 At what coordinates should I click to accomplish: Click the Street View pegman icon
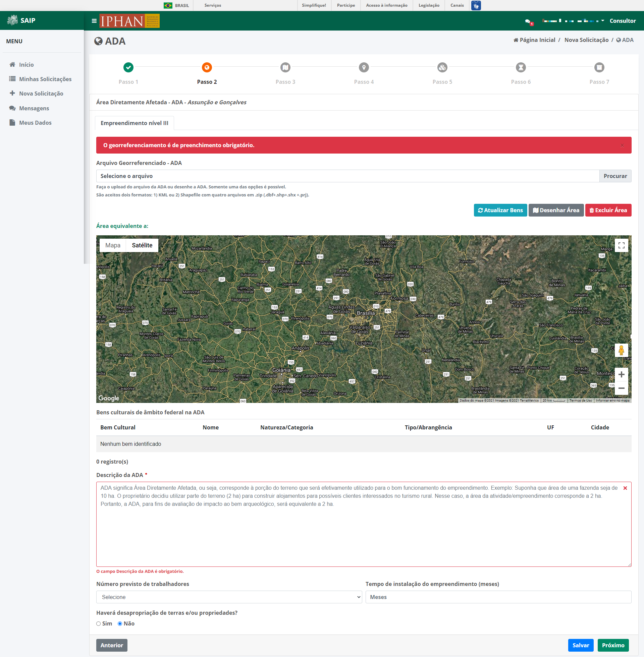[x=621, y=350]
